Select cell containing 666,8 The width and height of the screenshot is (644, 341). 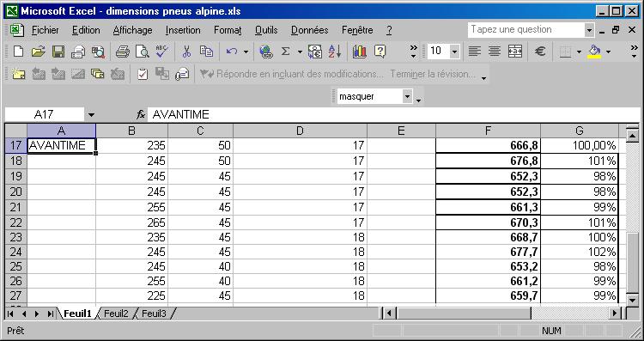click(x=488, y=145)
